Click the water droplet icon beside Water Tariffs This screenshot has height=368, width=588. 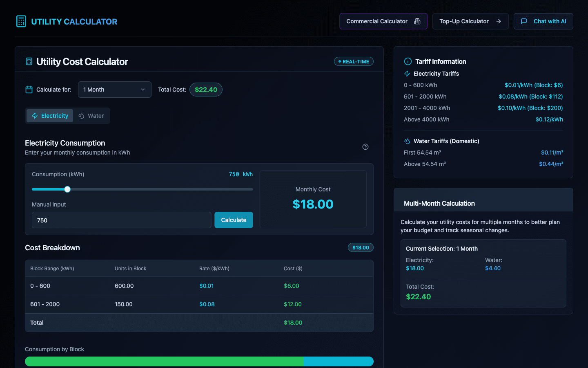pos(407,141)
